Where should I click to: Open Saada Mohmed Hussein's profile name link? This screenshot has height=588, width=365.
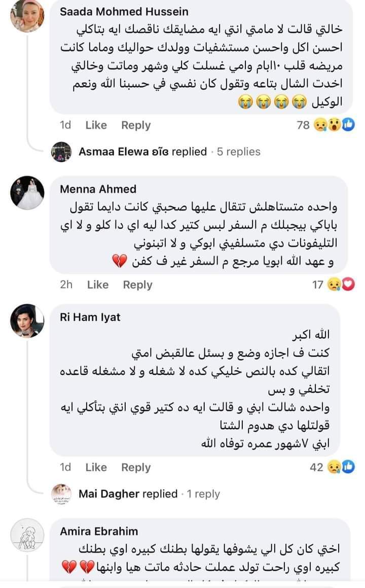coord(124,11)
